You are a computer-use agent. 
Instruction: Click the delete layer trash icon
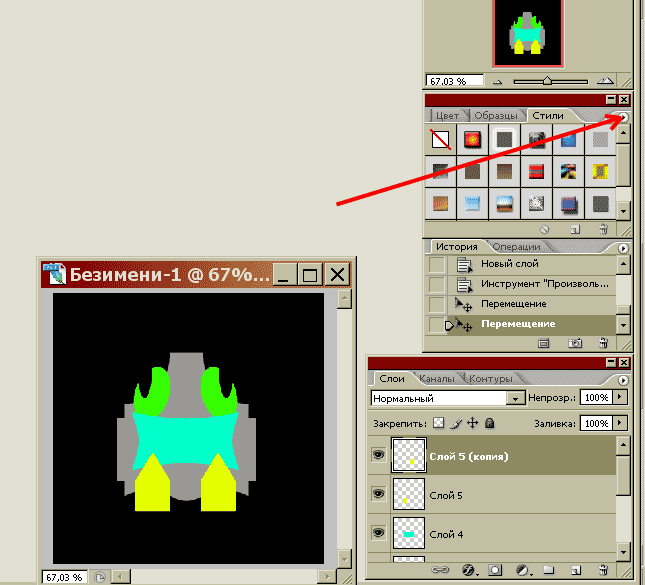[x=603, y=570]
